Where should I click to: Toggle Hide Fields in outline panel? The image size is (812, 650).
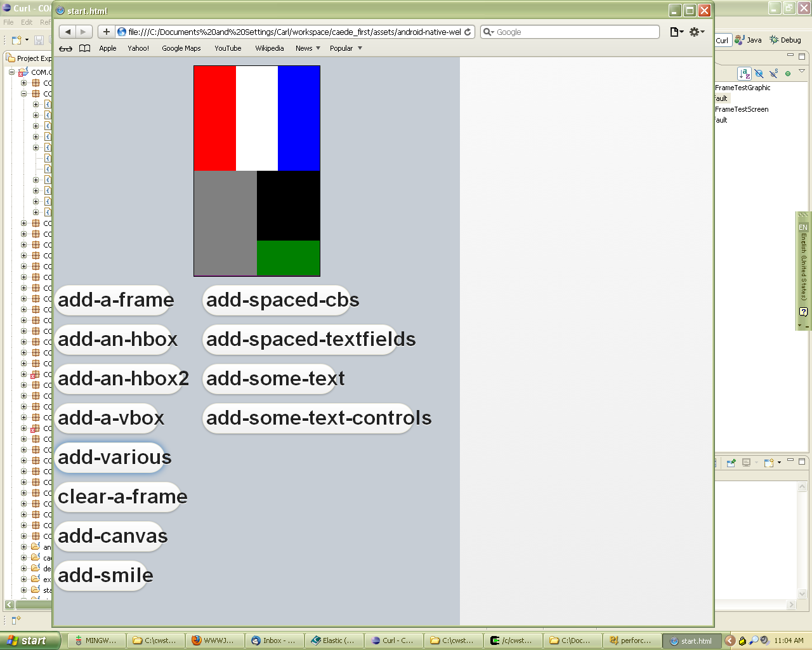(759, 74)
